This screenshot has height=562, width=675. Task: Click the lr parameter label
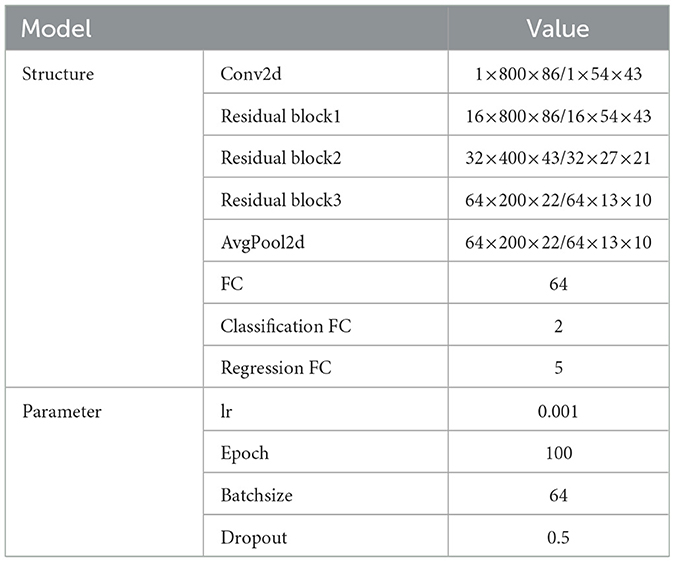click(227, 411)
